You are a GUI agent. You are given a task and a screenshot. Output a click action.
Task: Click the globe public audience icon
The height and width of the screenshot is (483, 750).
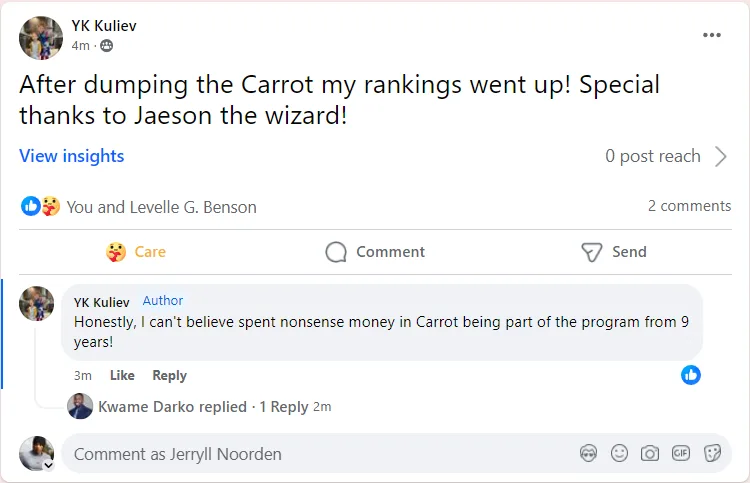tap(107, 46)
